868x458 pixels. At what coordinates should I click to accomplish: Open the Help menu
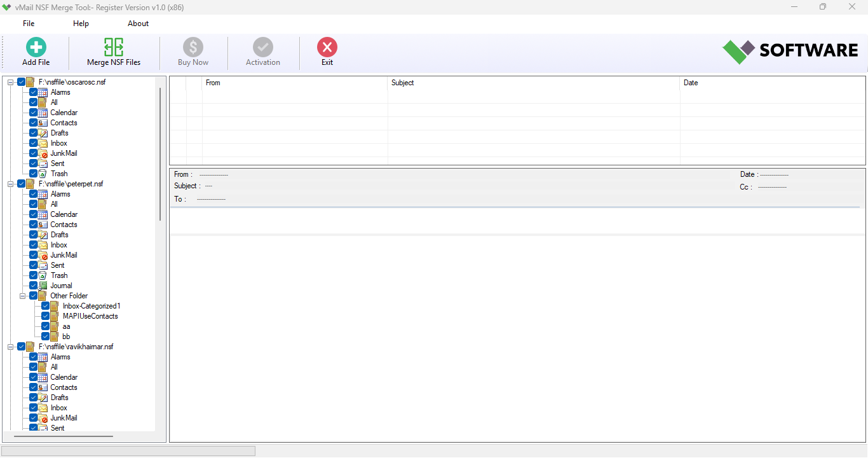pos(81,24)
